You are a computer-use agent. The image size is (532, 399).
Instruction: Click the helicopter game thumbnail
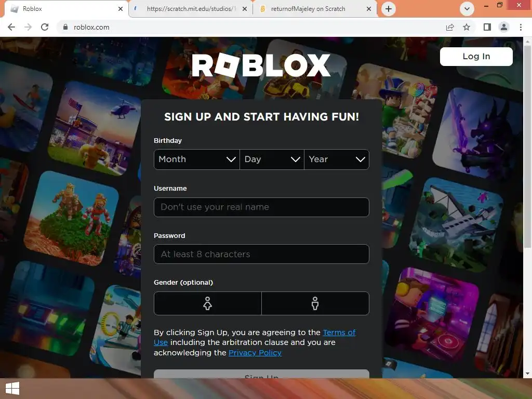pos(95,129)
